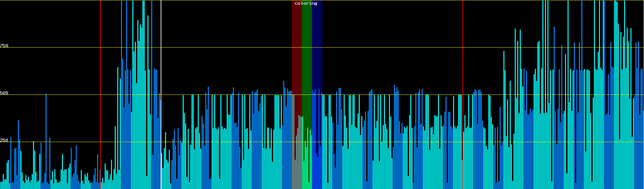Click the "coloring" label at the top

(x=306, y=3)
